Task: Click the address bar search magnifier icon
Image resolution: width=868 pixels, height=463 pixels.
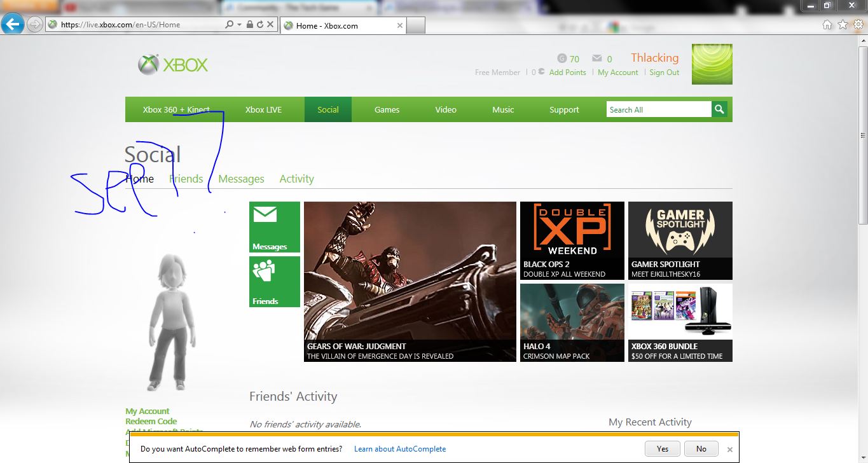Action: tap(229, 25)
